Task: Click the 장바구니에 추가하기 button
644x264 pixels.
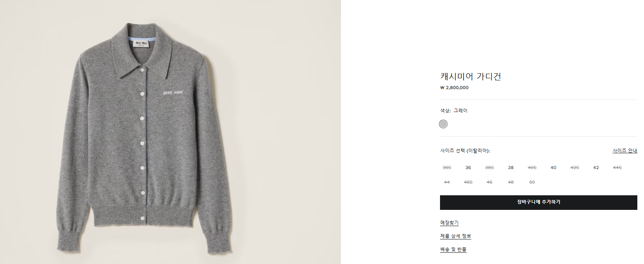Action: 538,202
